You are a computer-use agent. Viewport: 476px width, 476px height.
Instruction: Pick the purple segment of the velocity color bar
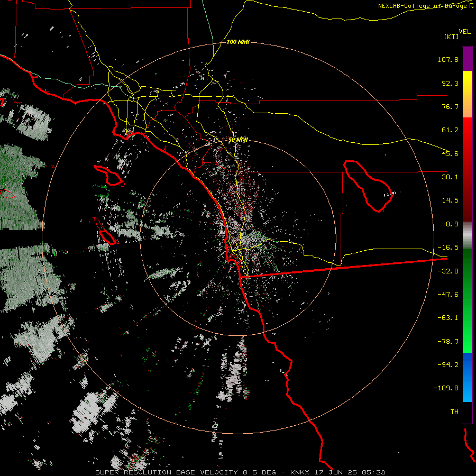[467, 59]
